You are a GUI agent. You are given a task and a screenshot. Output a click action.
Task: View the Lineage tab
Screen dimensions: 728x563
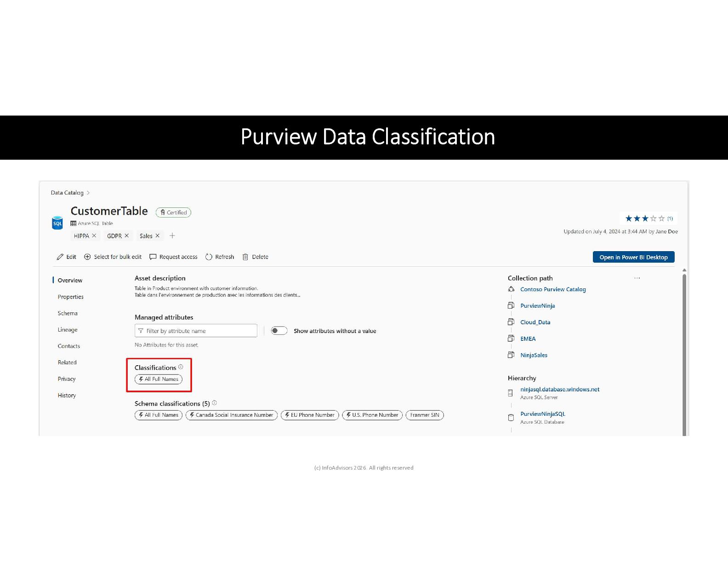pyautogui.click(x=68, y=330)
